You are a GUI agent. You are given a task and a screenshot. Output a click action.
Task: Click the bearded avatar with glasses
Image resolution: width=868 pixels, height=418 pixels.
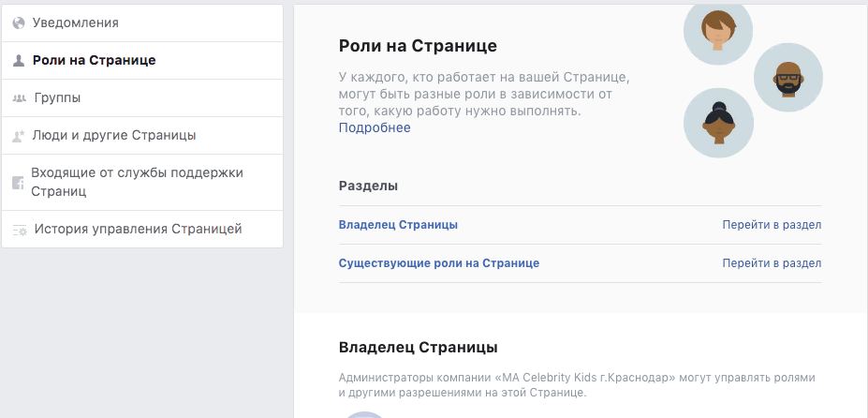pyautogui.click(x=787, y=78)
